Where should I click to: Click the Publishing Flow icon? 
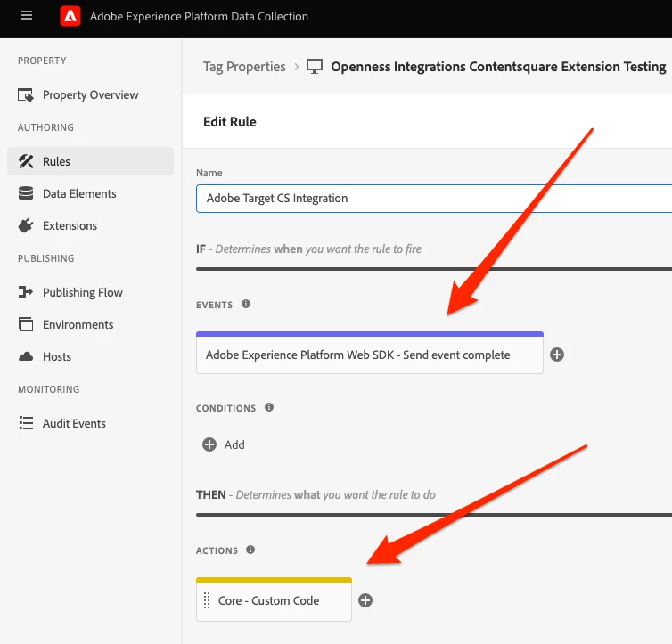click(26, 292)
